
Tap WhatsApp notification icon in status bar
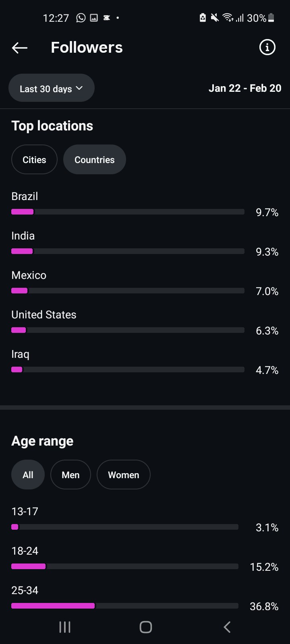point(81,18)
